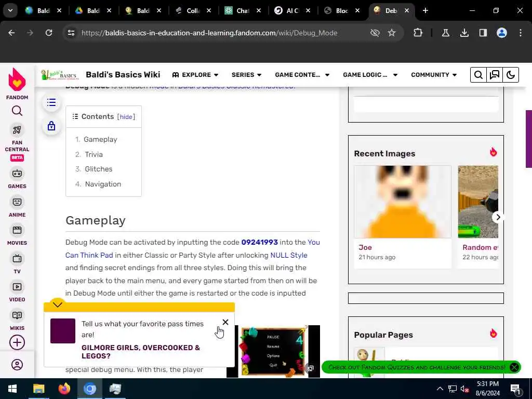Open the user profile icon in sidebar

point(17,365)
